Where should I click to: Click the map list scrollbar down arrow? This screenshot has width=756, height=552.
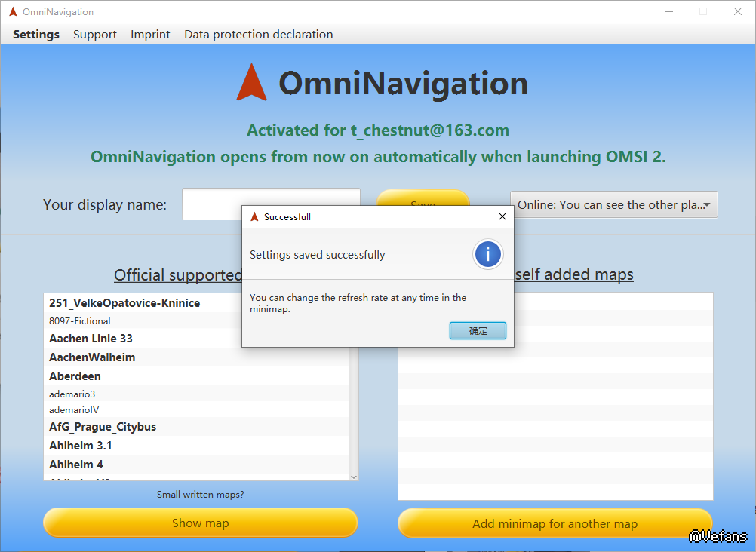tap(354, 477)
